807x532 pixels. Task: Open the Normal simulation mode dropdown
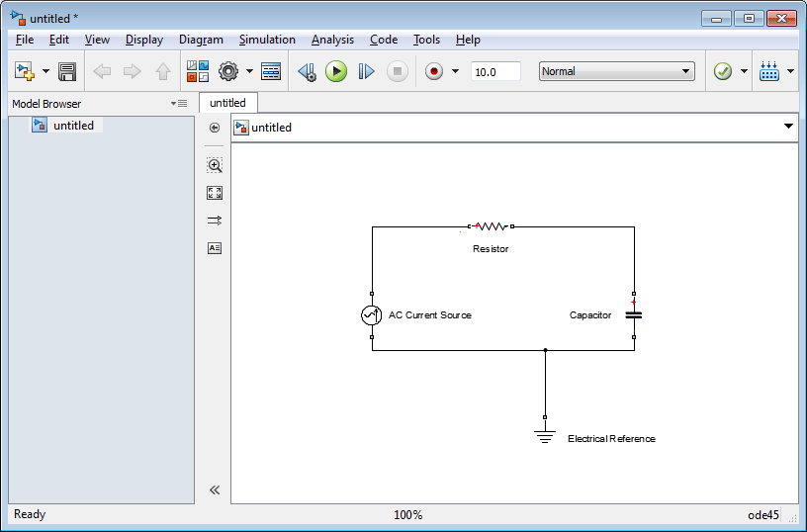(x=616, y=71)
